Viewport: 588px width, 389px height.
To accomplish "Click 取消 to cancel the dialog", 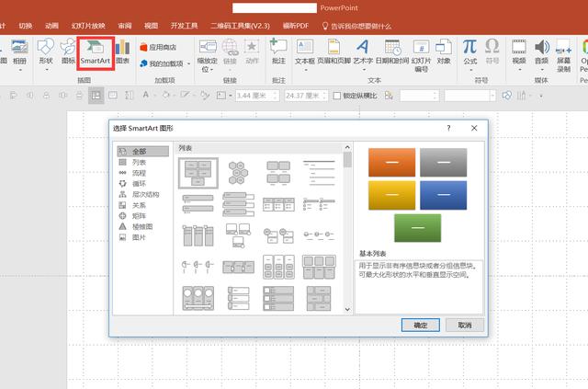I will click(x=465, y=326).
